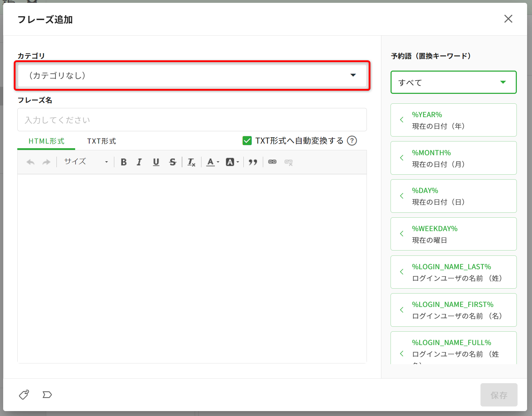This screenshot has height=416, width=532.
Task: Click the help icon beside TXT auto-convert
Action: tap(352, 141)
